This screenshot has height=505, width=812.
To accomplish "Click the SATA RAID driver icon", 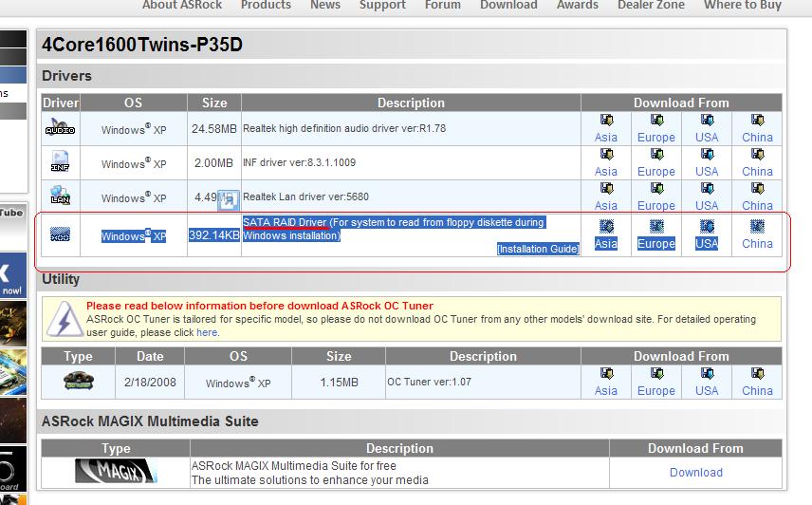I will pos(60,234).
